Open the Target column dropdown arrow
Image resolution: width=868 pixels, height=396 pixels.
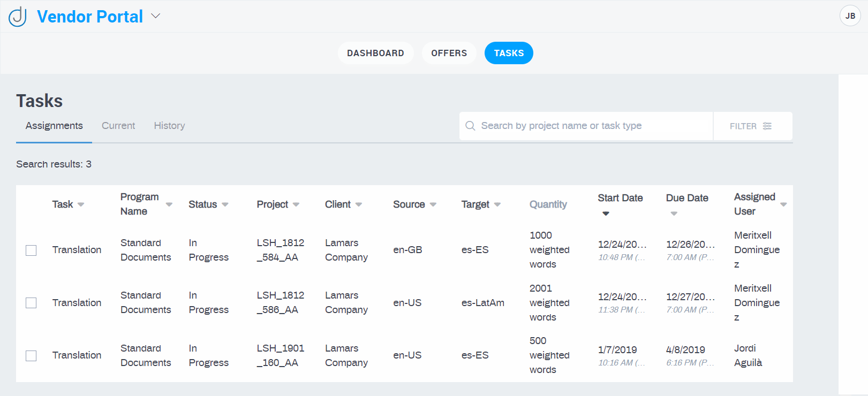pos(497,204)
